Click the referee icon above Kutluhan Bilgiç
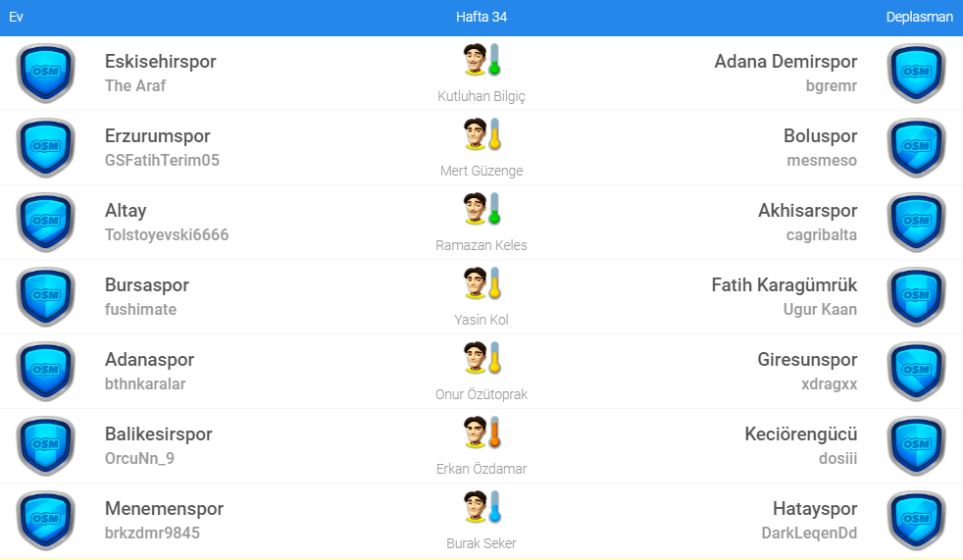Screen dimensions: 963x560 481,60
